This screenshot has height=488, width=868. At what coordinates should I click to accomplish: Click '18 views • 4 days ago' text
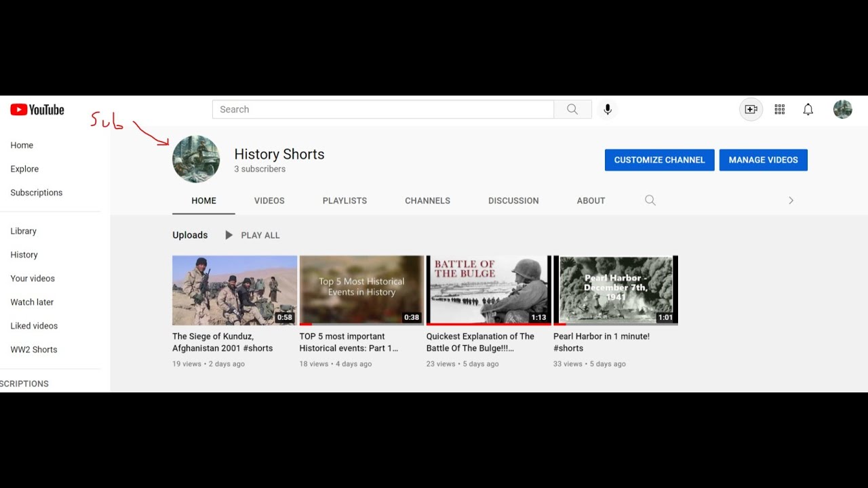(x=336, y=364)
